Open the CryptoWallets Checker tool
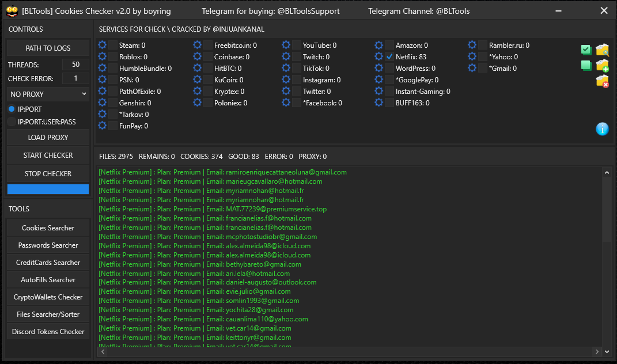 point(48,297)
